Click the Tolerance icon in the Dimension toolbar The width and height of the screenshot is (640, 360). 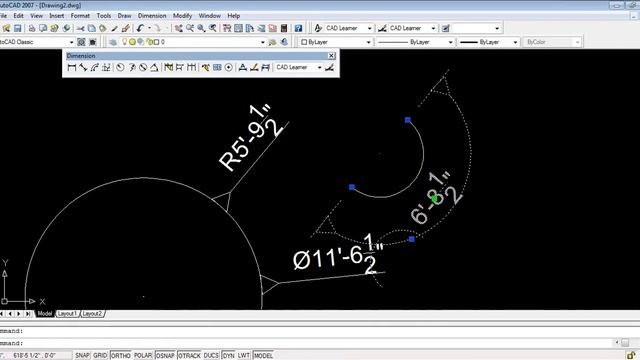pyautogui.click(x=217, y=67)
